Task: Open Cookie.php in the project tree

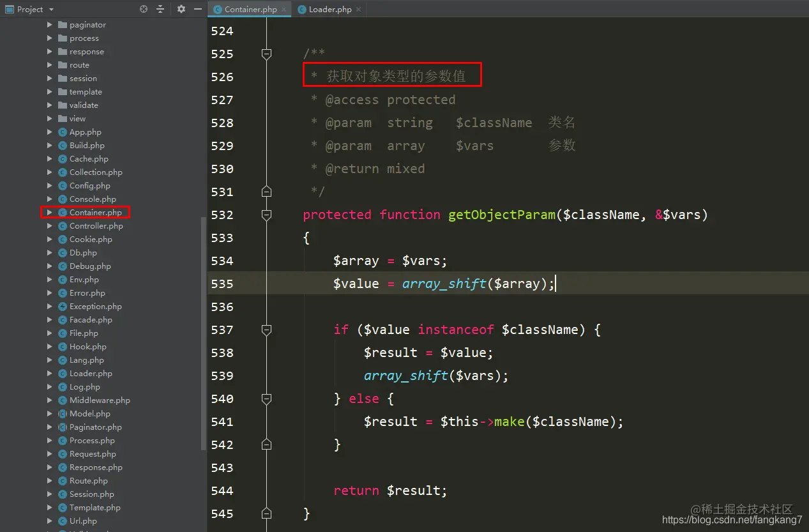Action: coord(91,239)
